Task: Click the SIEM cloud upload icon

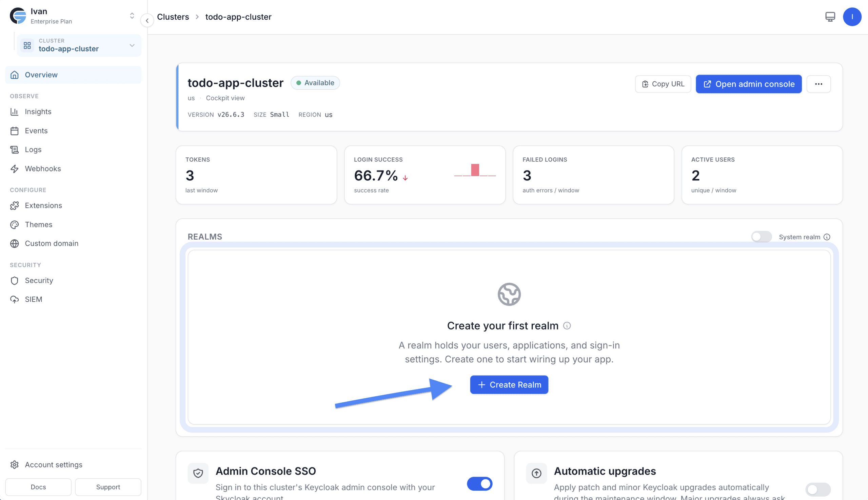Action: 15,299
